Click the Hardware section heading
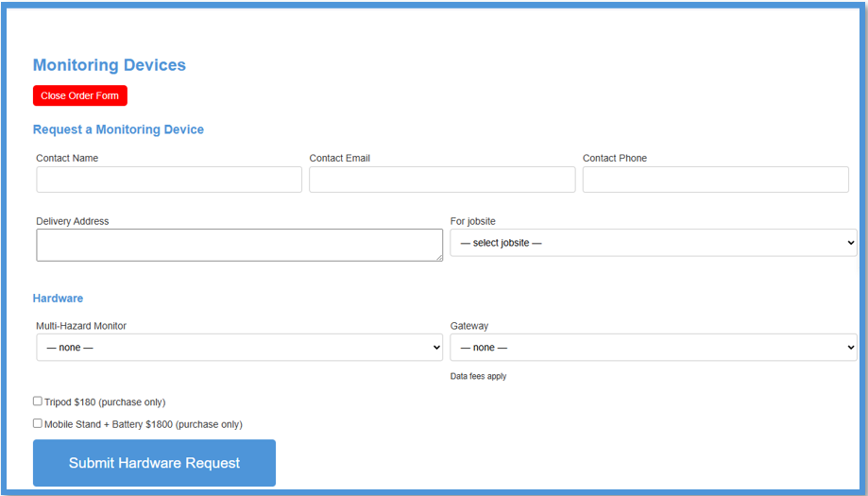The image size is (868, 496). 59,299
